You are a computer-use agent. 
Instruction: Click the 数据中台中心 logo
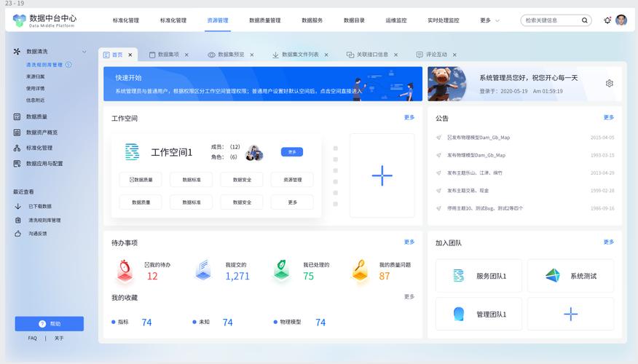coord(44,20)
